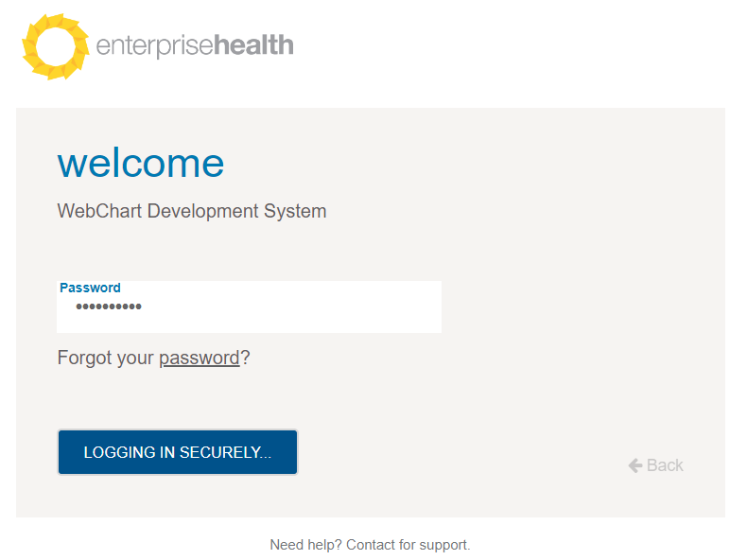Click the word 'Development' in the subtitle
Viewport: 747px width, 560px height.
[203, 212]
